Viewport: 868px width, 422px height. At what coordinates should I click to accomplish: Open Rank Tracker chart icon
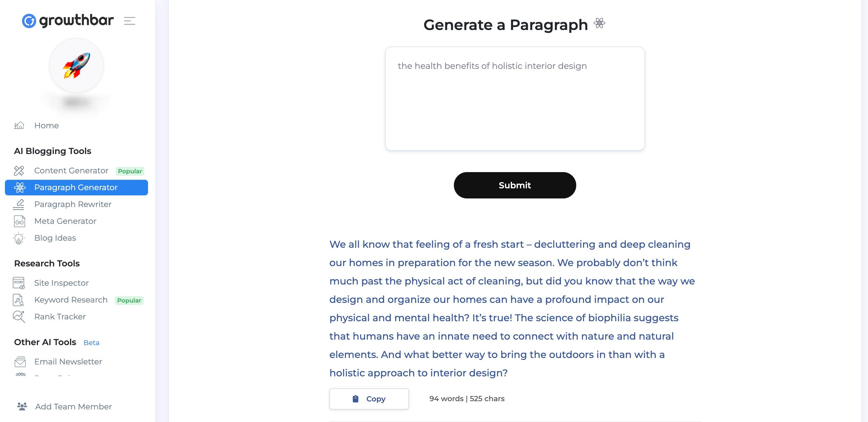pyautogui.click(x=19, y=317)
